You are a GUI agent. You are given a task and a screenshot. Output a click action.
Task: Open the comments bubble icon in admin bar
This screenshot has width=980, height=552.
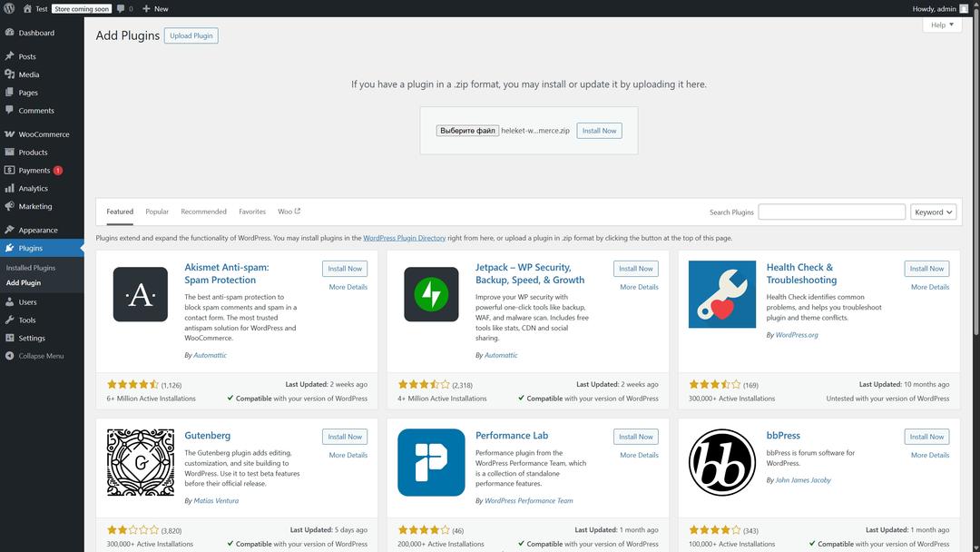click(x=121, y=8)
